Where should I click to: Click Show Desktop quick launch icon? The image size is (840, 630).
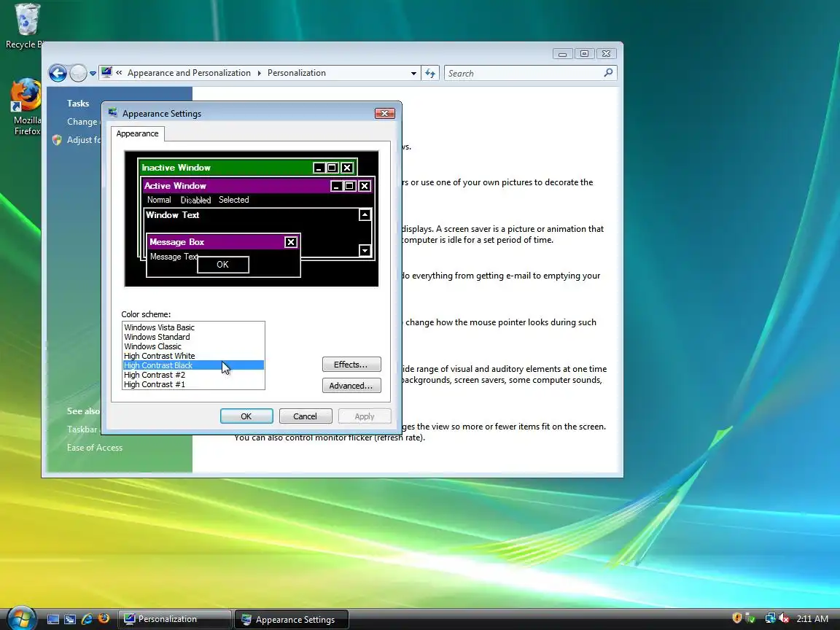(53, 619)
